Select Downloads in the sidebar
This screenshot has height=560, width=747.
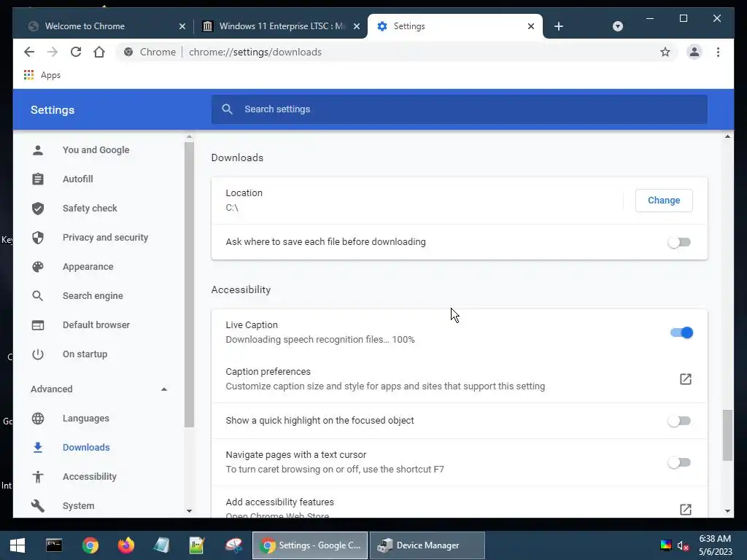86,448
